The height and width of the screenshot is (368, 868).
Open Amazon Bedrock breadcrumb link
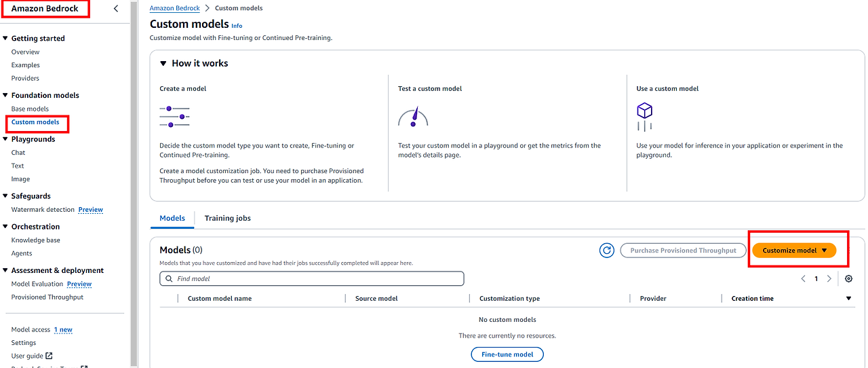pyautogui.click(x=175, y=8)
